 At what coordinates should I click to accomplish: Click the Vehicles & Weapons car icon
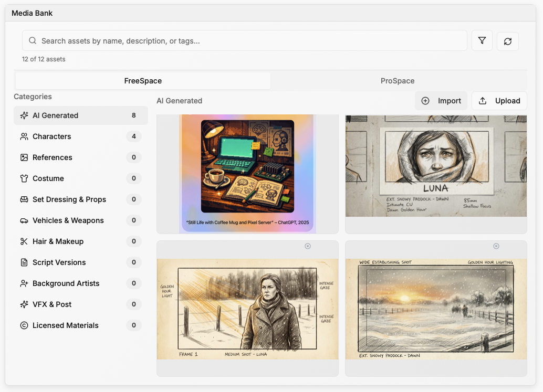tap(24, 220)
